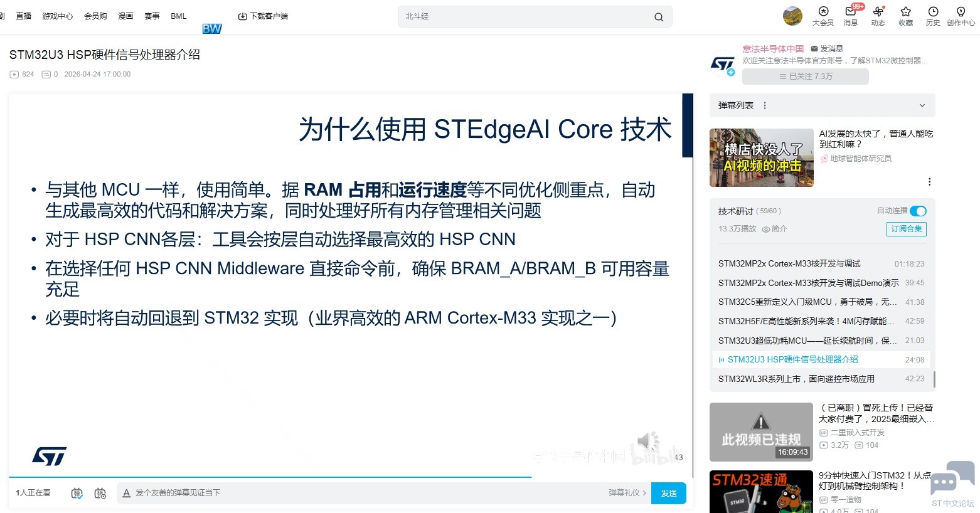Open 二里嵌入式开发 uploader name

(858, 433)
